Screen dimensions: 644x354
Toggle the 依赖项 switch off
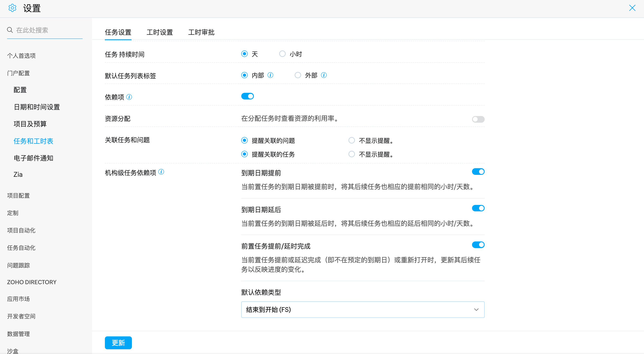[x=247, y=96]
